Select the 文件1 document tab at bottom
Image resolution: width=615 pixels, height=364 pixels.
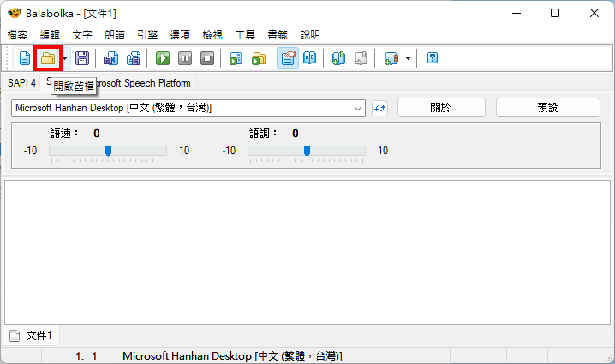(x=32, y=336)
